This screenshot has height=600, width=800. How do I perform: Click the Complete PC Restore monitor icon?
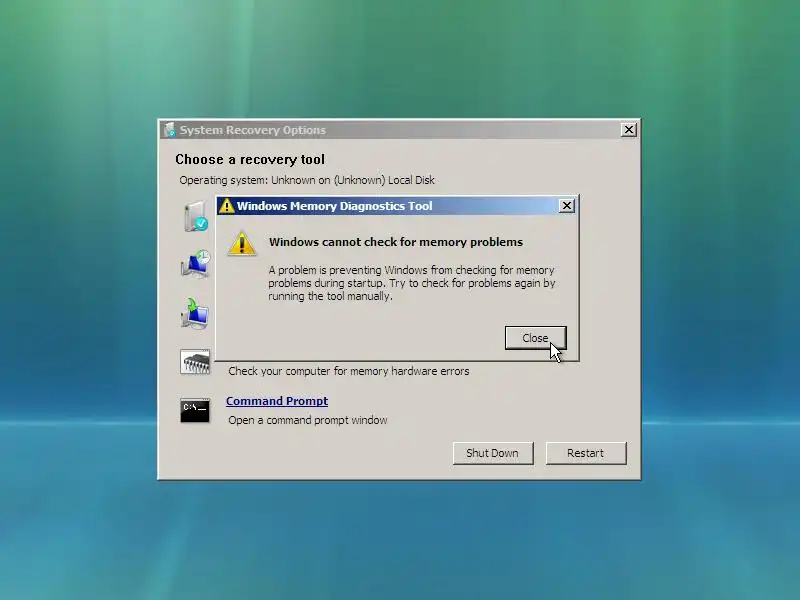pyautogui.click(x=195, y=313)
